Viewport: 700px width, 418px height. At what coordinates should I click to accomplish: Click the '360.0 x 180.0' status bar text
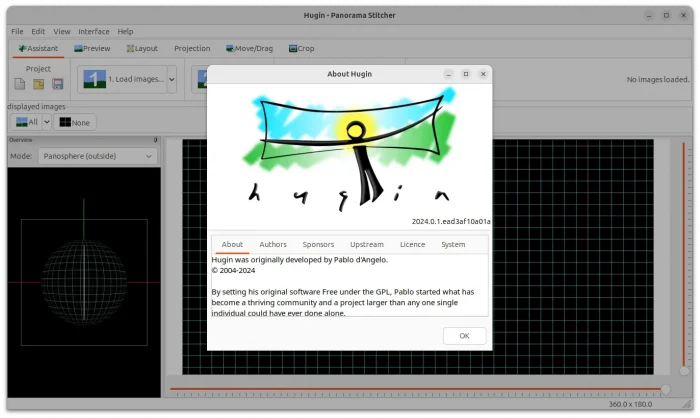coord(630,404)
